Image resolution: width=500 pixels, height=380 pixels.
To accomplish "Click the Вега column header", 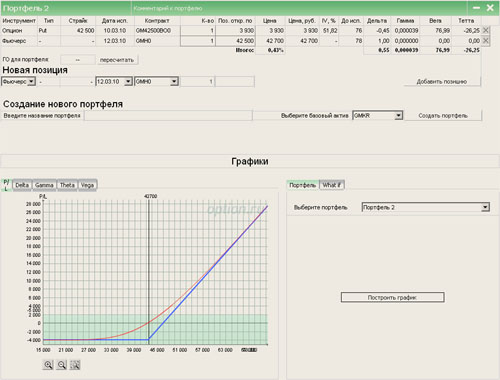I will click(x=435, y=21).
